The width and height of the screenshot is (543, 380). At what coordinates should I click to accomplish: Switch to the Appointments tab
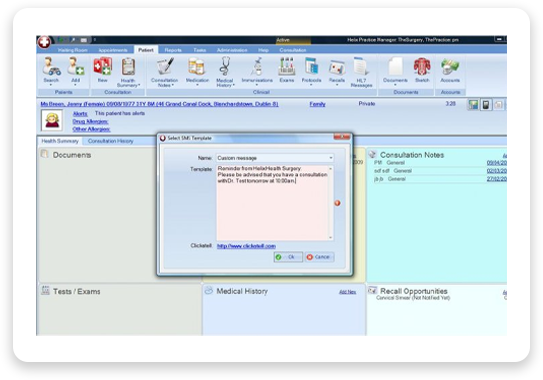click(x=113, y=50)
